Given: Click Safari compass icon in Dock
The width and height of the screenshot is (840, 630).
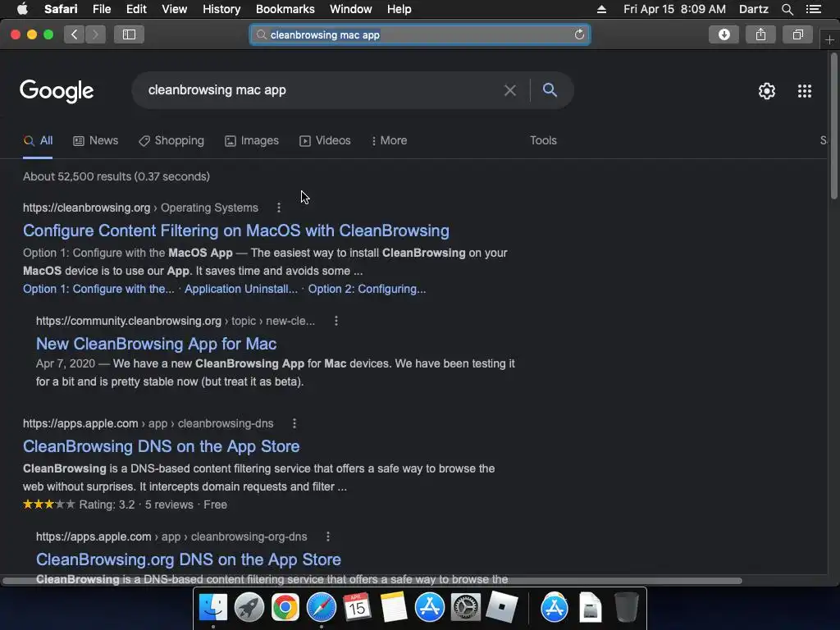Looking at the screenshot, I should [x=321, y=608].
